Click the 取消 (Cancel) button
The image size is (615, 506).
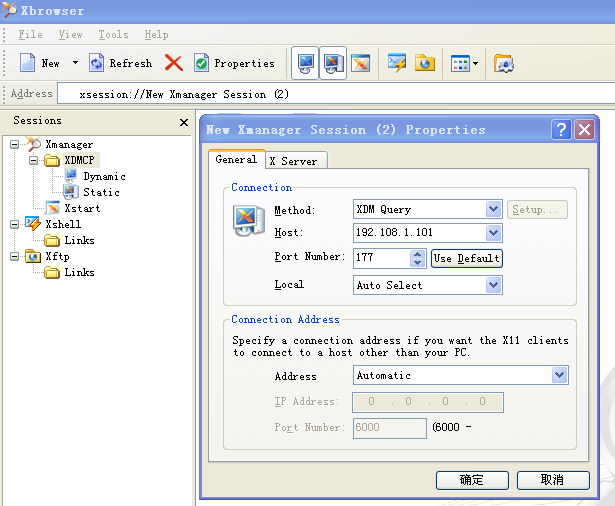pos(553,480)
